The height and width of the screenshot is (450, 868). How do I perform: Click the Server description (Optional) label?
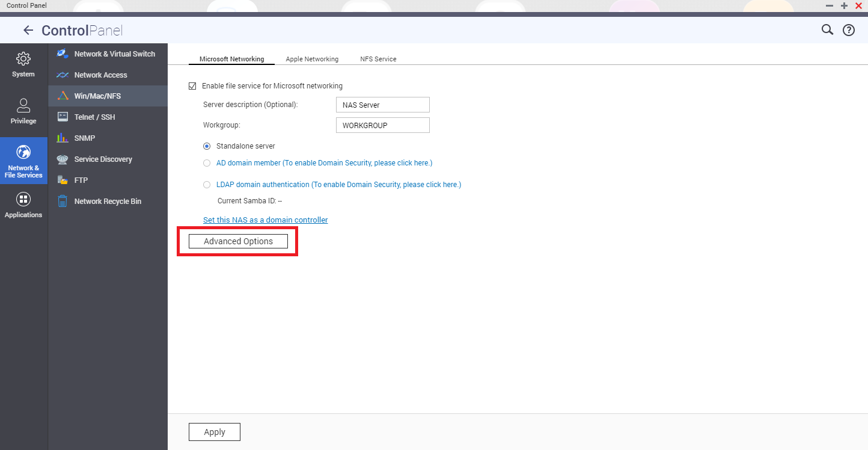251,105
